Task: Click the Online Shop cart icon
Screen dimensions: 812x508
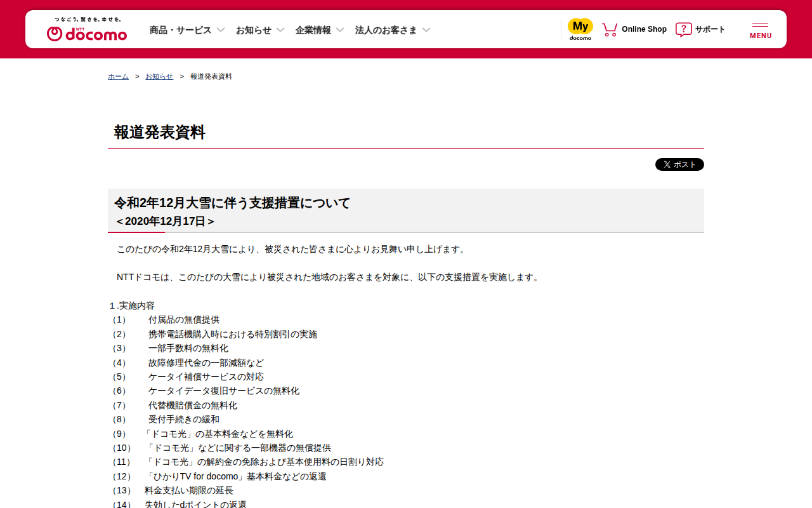Action: point(610,30)
